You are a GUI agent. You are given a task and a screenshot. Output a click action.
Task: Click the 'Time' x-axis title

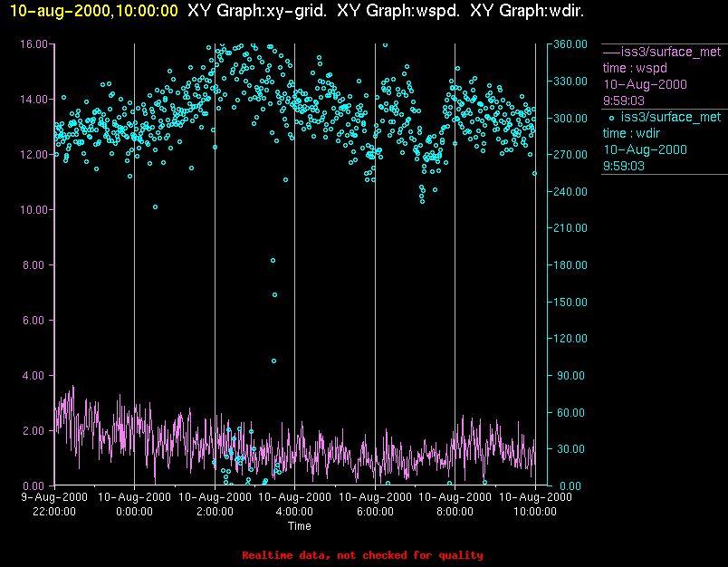(x=300, y=526)
